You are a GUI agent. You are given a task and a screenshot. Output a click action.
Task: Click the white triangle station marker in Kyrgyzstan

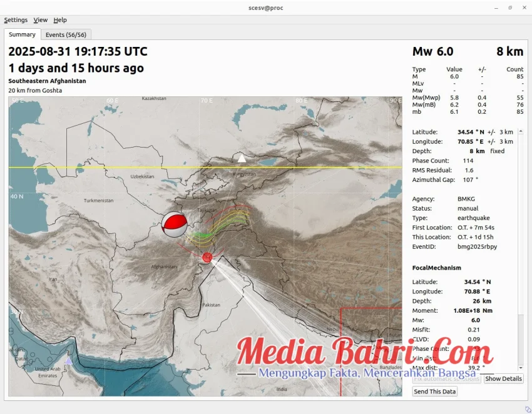242,158
